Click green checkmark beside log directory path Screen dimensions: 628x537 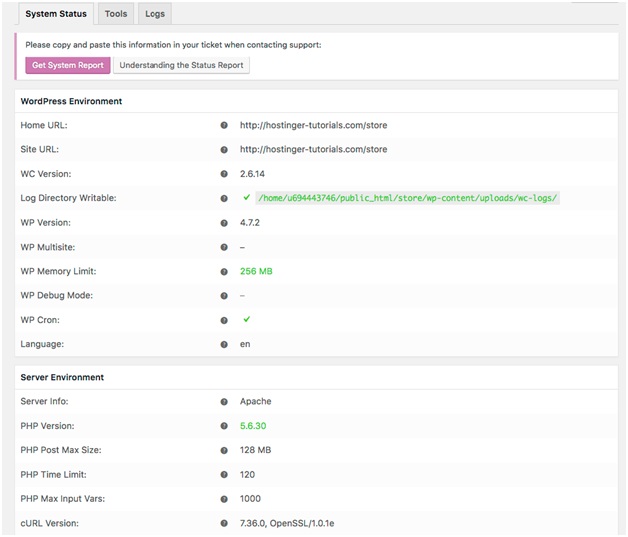click(247, 197)
